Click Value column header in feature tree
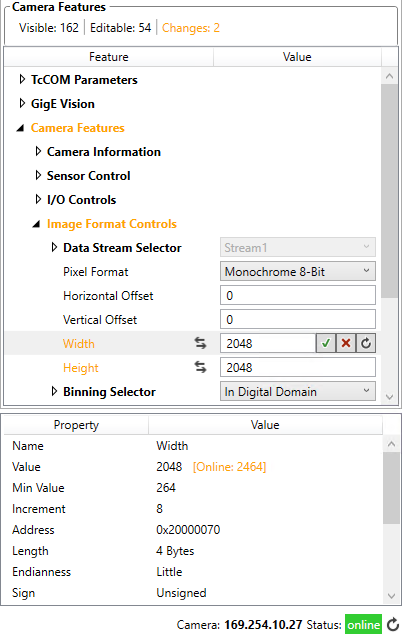The height and width of the screenshot is (637, 402). coord(297,57)
